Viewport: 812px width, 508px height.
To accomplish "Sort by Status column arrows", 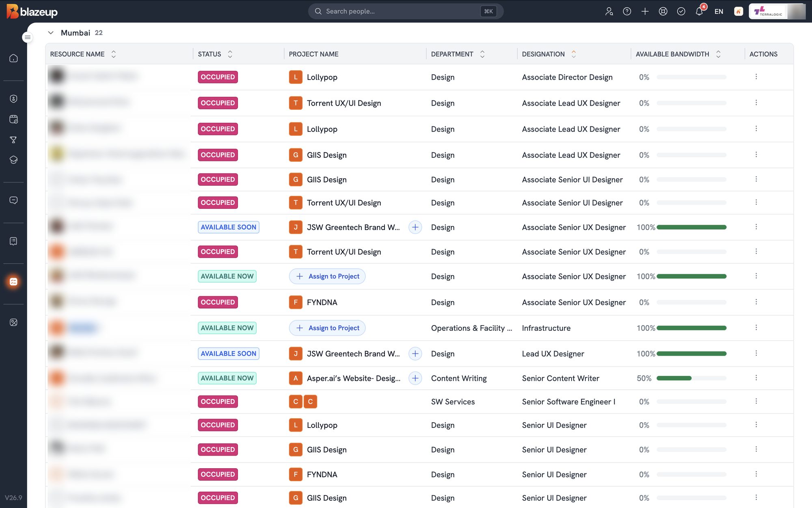I will click(x=230, y=54).
